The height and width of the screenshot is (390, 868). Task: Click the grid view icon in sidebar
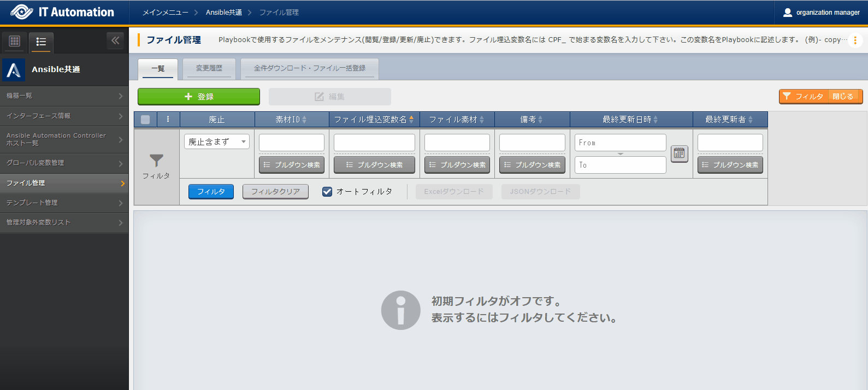coord(15,42)
